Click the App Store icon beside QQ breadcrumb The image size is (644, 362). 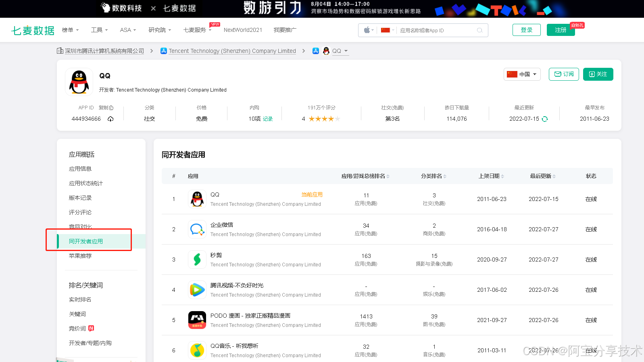pyautogui.click(x=316, y=51)
